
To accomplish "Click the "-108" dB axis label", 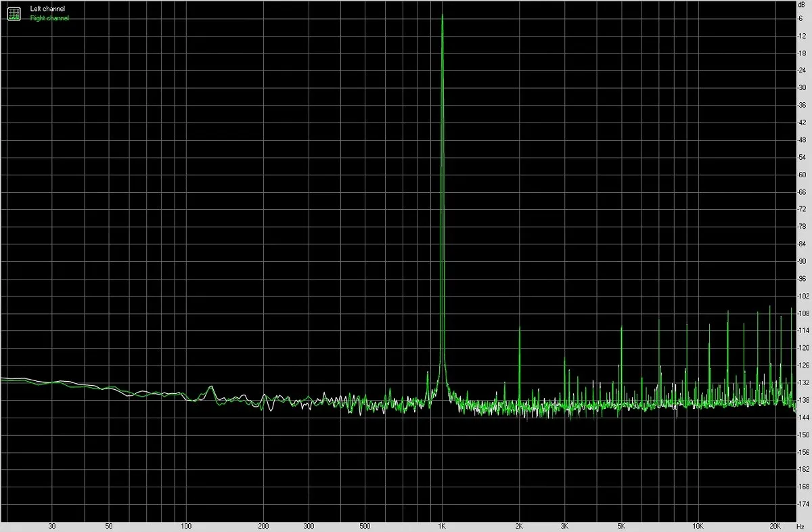I will pos(803,313).
